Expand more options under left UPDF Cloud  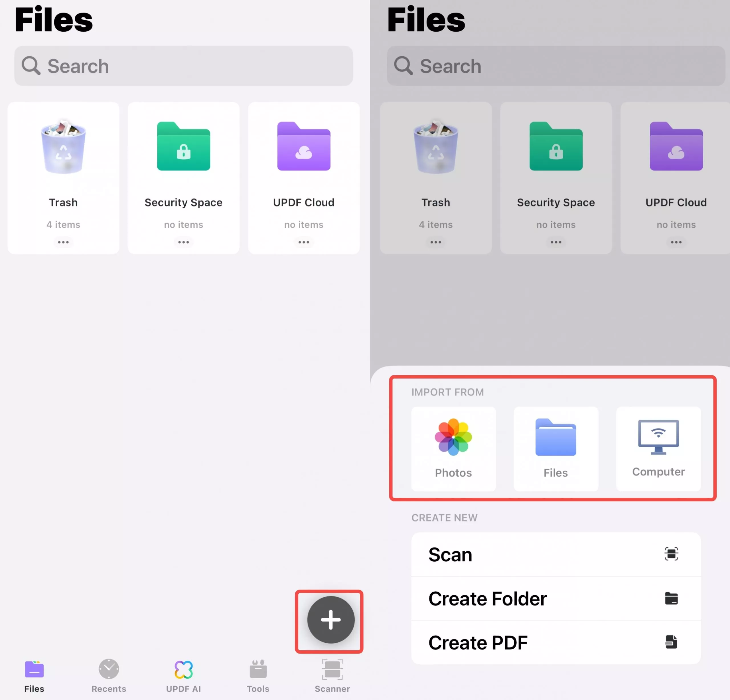[303, 242]
